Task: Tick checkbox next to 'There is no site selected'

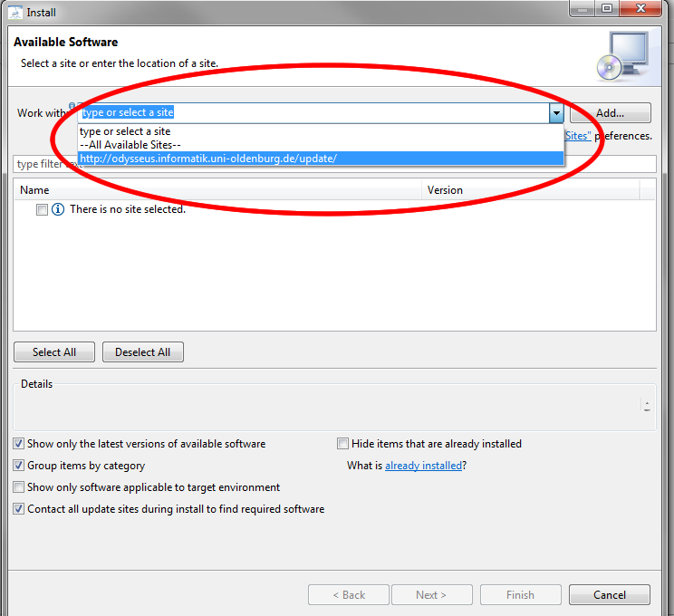Action: click(x=42, y=209)
